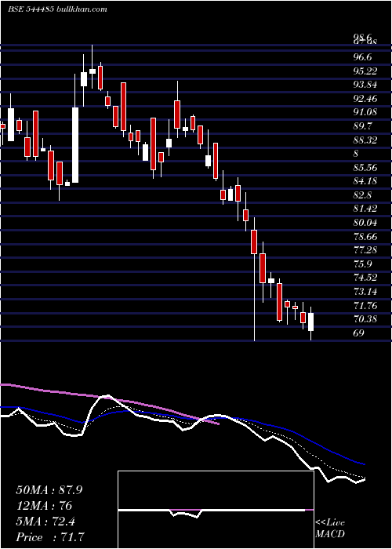Select the 91.08 price axis label
Image resolution: width=392 pixels, height=549 pixels.
(365, 112)
